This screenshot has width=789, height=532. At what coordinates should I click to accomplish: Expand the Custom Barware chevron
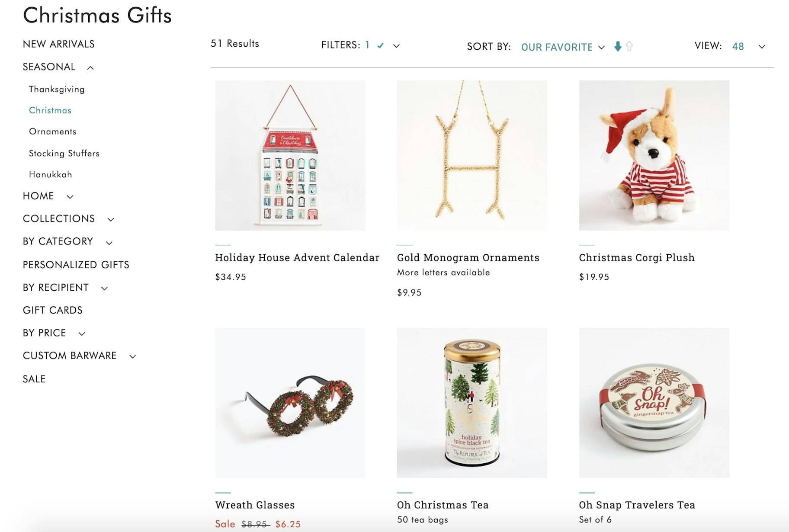[x=133, y=356]
